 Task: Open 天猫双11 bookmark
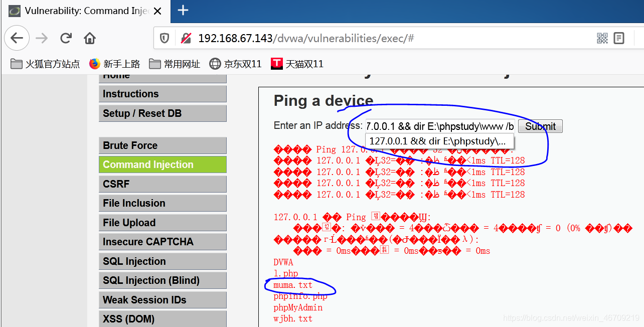coord(297,64)
